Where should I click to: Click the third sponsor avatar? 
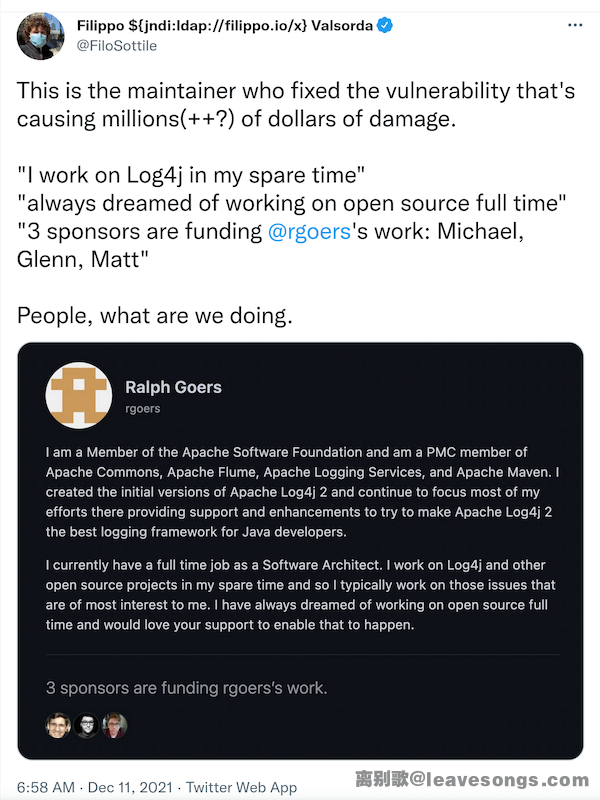pyautogui.click(x=115, y=725)
